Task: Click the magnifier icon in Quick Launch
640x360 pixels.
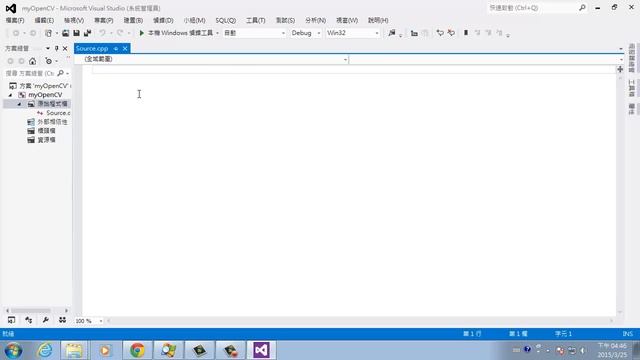Action: click(x=582, y=8)
